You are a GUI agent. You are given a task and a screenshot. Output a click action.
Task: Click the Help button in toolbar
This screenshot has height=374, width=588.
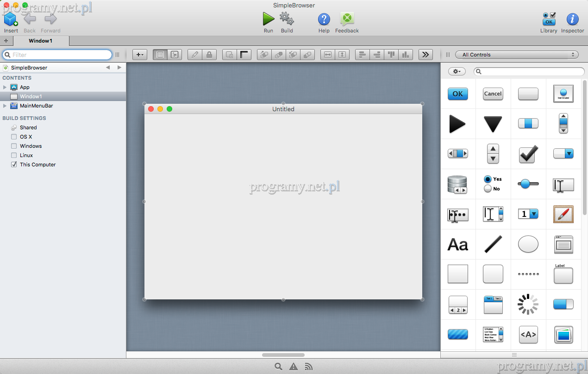[x=324, y=19]
